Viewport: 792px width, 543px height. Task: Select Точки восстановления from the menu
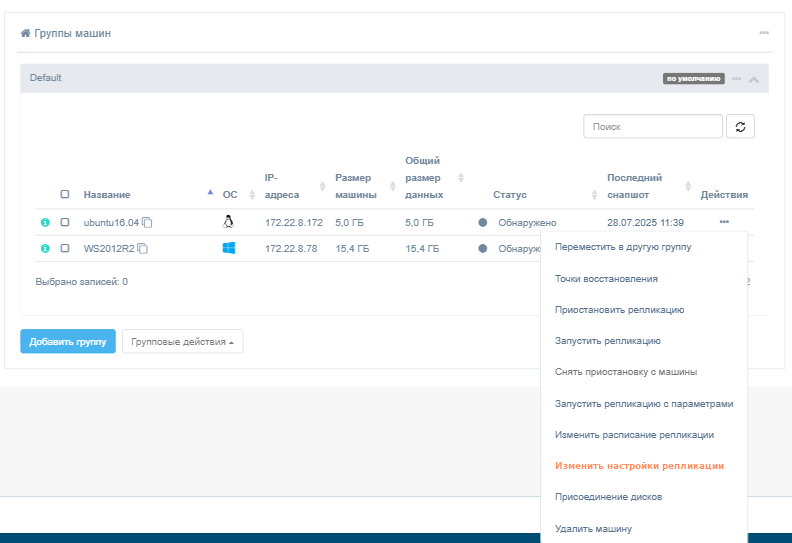tap(606, 279)
